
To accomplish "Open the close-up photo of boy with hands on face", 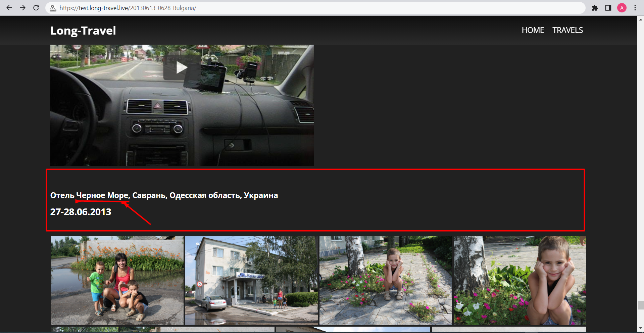I will pyautogui.click(x=519, y=281).
